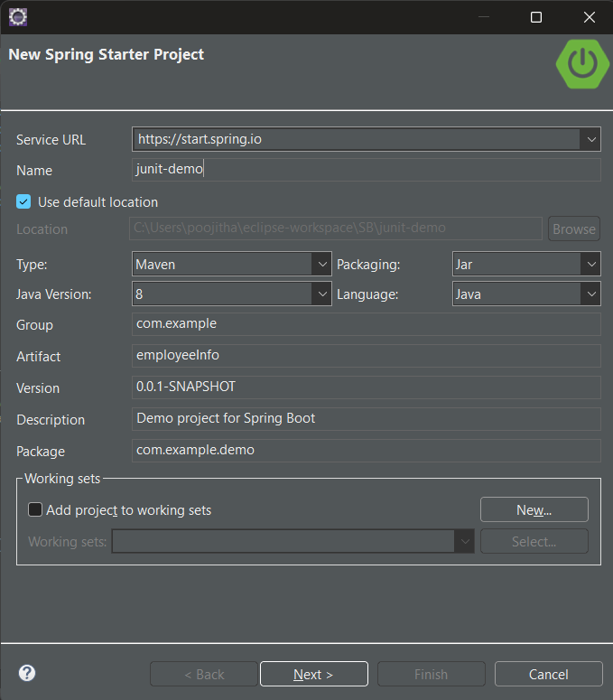Focus the Group field com.example
The height and width of the screenshot is (700, 613).
point(366,324)
